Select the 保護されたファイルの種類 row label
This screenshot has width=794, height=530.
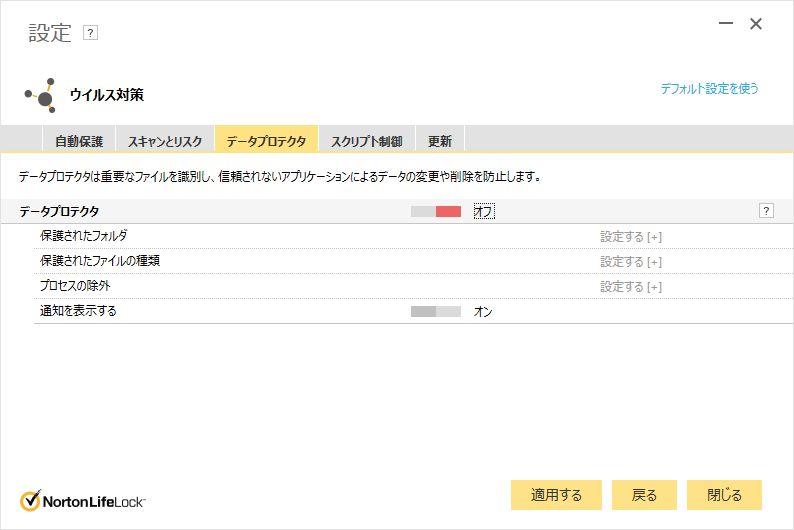point(100,261)
